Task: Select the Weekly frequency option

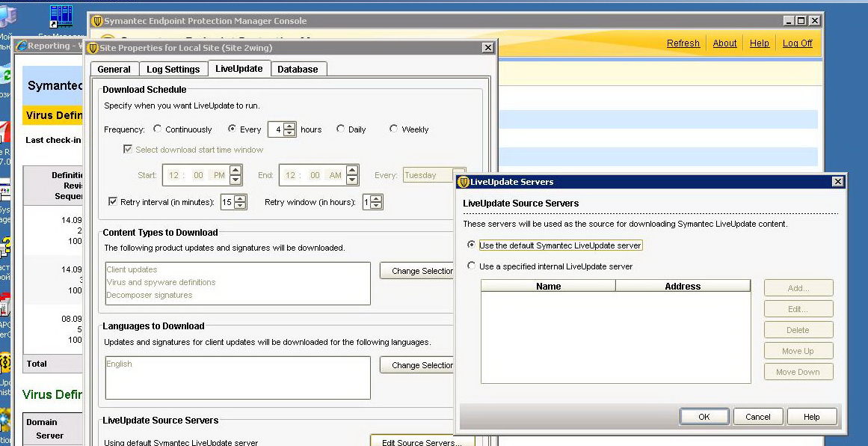Action: [393, 129]
